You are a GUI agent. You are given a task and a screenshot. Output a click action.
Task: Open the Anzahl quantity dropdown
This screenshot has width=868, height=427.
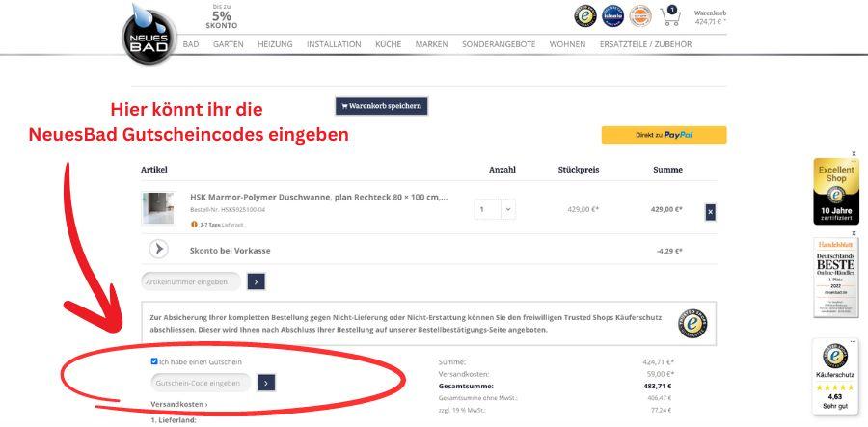[x=508, y=209]
